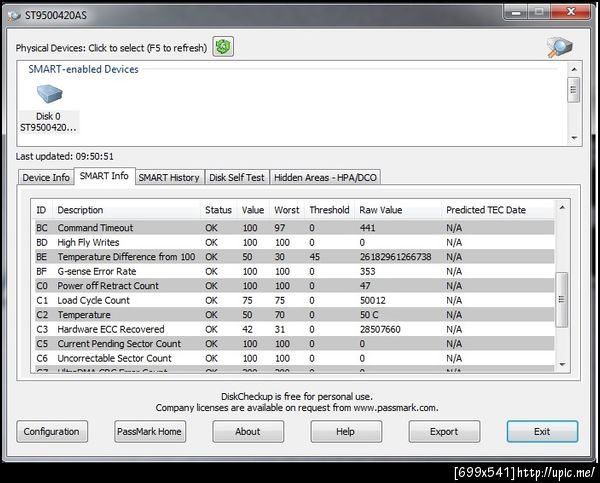Select the Hardware ECC Recovered row
This screenshot has width=600, height=483.
coord(295,329)
